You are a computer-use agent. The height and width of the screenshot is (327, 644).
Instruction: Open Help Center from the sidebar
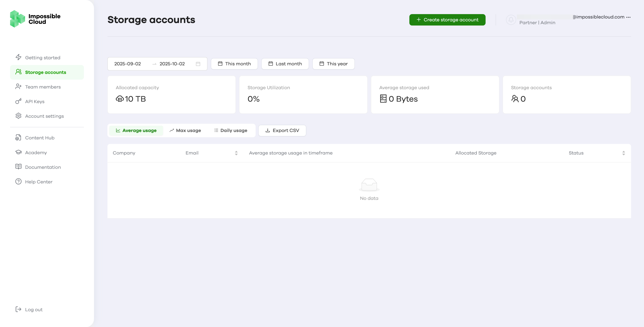[x=39, y=182]
